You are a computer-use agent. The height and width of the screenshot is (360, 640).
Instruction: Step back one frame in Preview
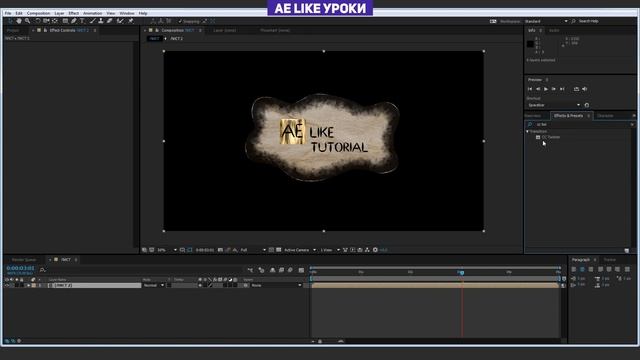pyautogui.click(x=538, y=89)
